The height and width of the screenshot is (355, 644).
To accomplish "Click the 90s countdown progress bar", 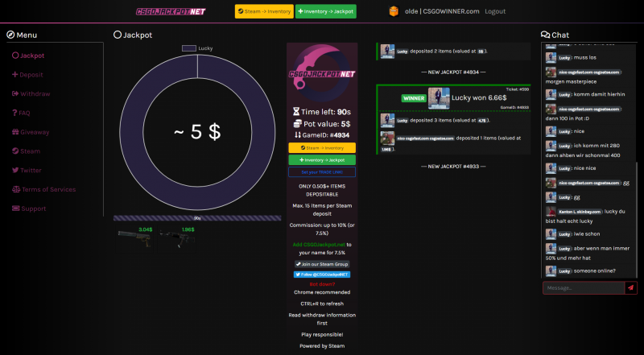I will pyautogui.click(x=197, y=218).
